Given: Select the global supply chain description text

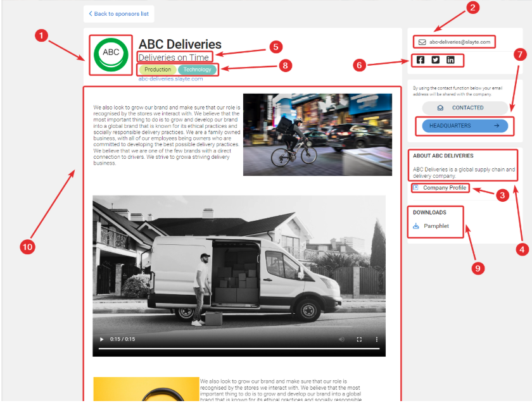Looking at the screenshot, I should tap(464, 173).
